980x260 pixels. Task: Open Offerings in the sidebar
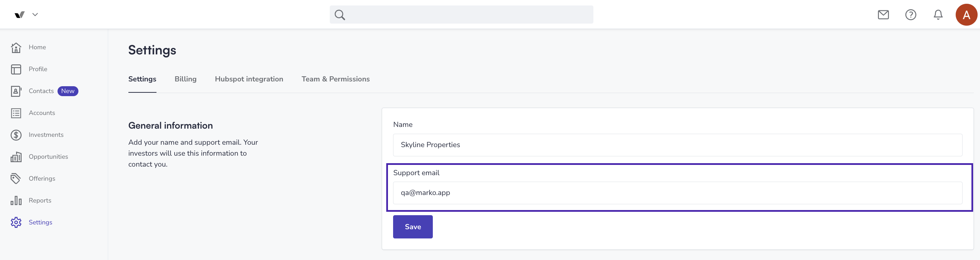[x=42, y=179]
